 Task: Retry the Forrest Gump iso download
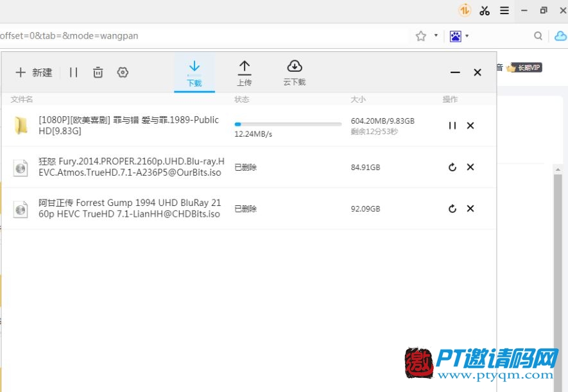[452, 209]
